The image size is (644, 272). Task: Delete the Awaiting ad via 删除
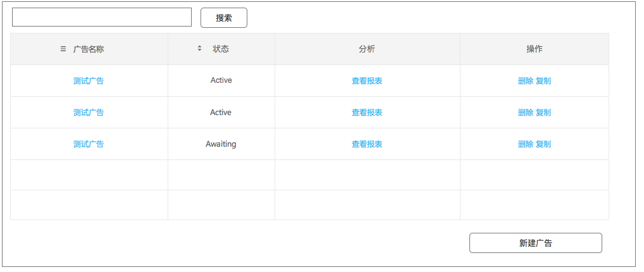pyautogui.click(x=526, y=144)
